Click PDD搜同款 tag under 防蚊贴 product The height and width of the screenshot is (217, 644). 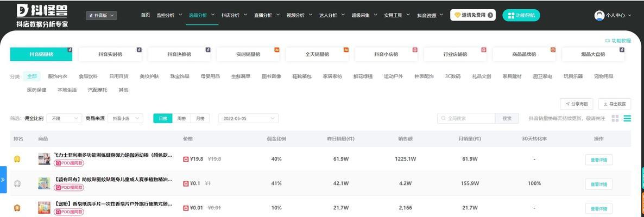69,188
